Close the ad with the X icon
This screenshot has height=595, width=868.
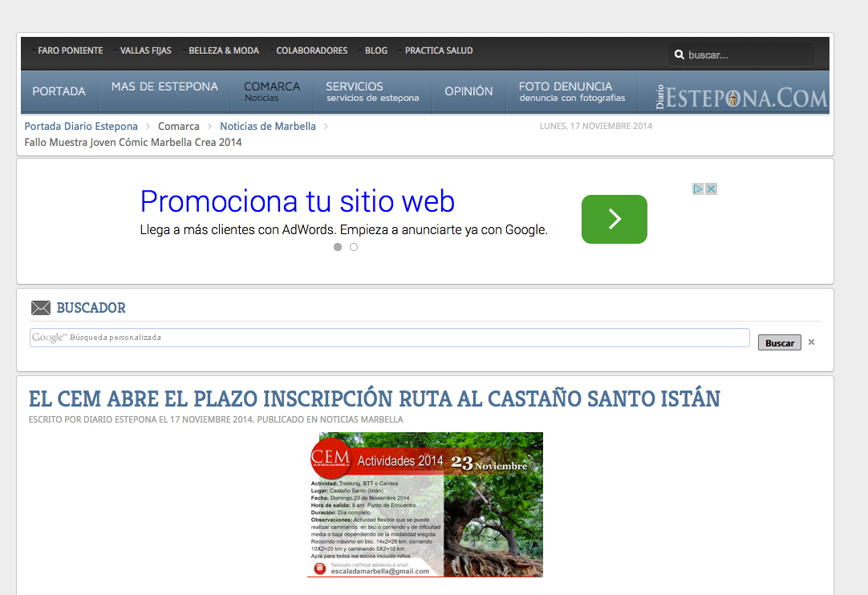click(x=711, y=189)
